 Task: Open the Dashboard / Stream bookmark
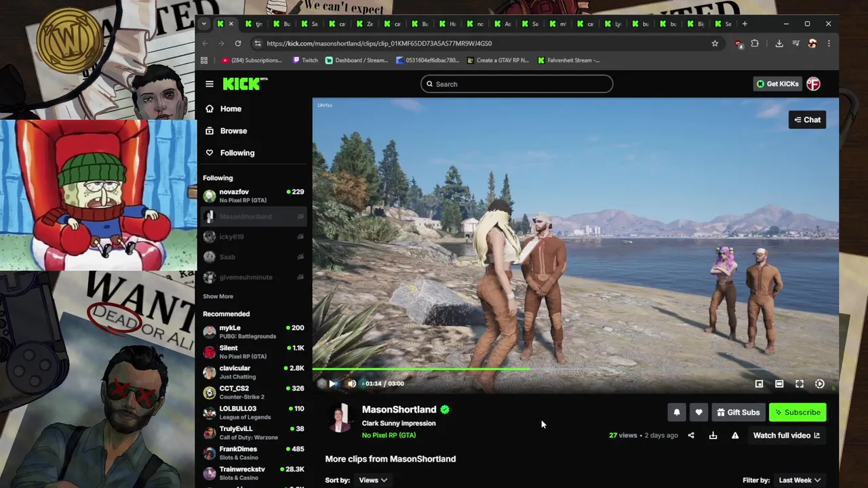coord(357,60)
